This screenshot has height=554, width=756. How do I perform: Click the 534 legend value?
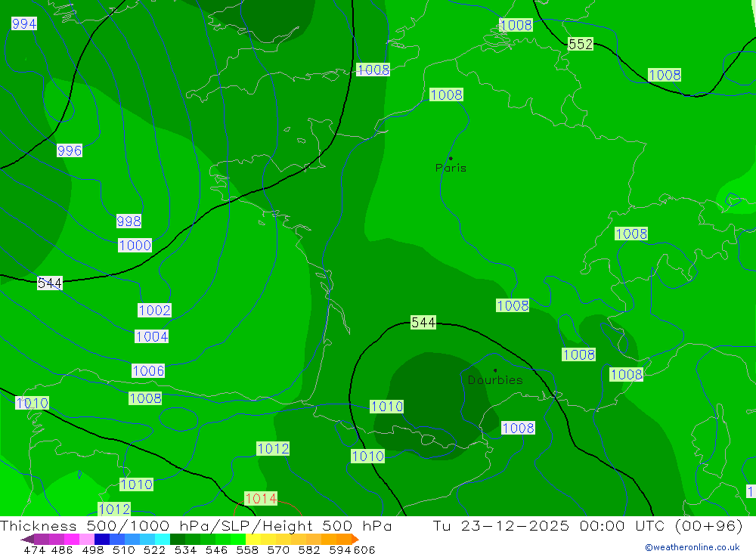(x=186, y=549)
